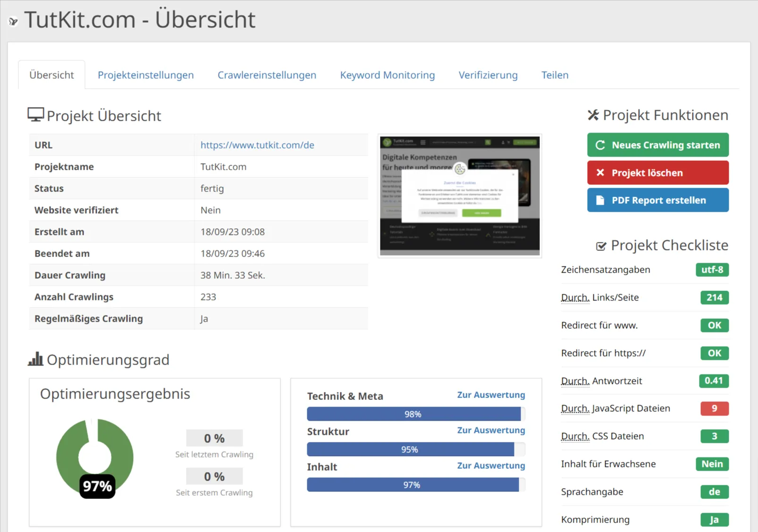Click the Website verifiziert value Nein
The height and width of the screenshot is (532, 758).
[x=211, y=210]
